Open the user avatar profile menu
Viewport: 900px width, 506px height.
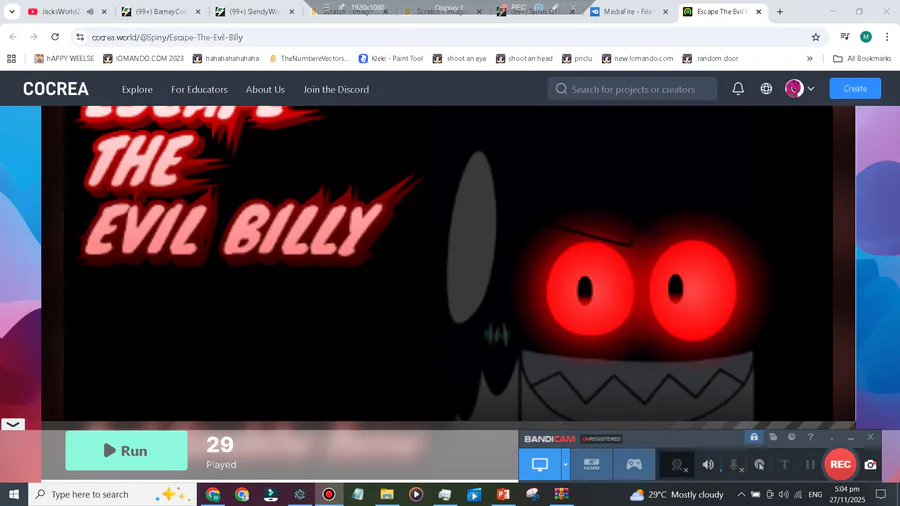click(800, 89)
